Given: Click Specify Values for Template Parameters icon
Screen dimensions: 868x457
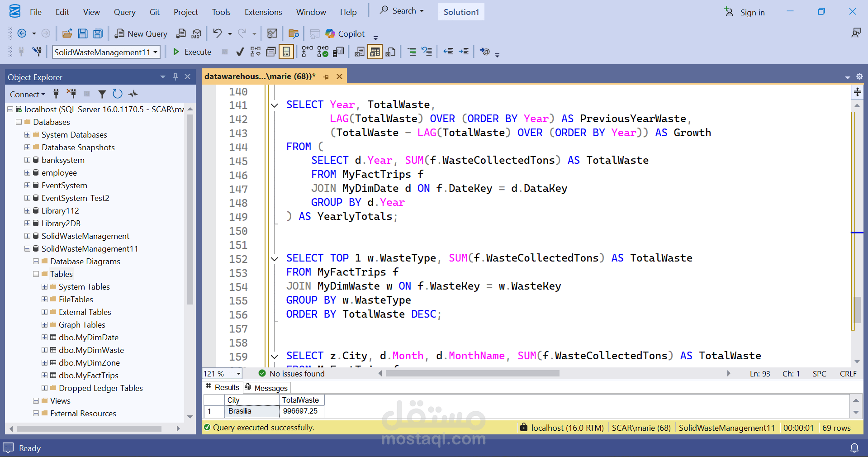Looking at the screenshot, I should click(x=485, y=52).
